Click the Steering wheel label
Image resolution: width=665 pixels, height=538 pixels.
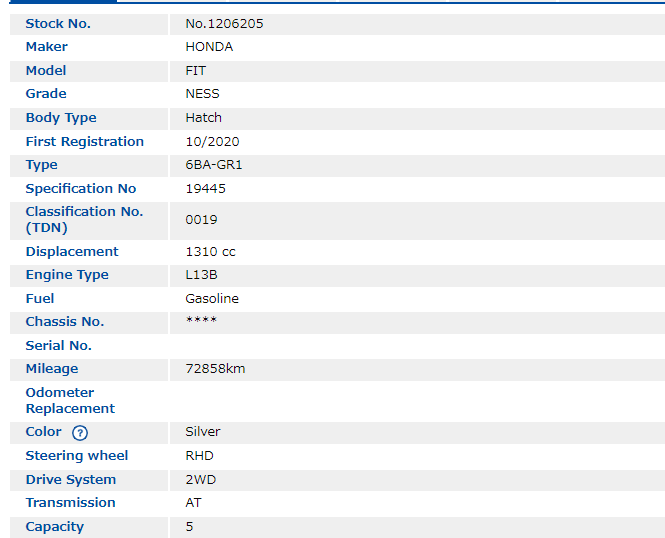click(76, 456)
